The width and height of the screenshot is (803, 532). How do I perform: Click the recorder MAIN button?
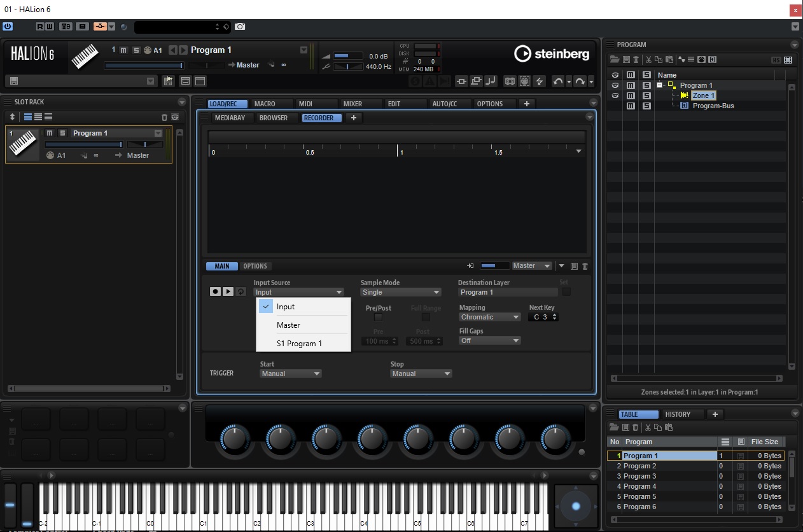[222, 266]
